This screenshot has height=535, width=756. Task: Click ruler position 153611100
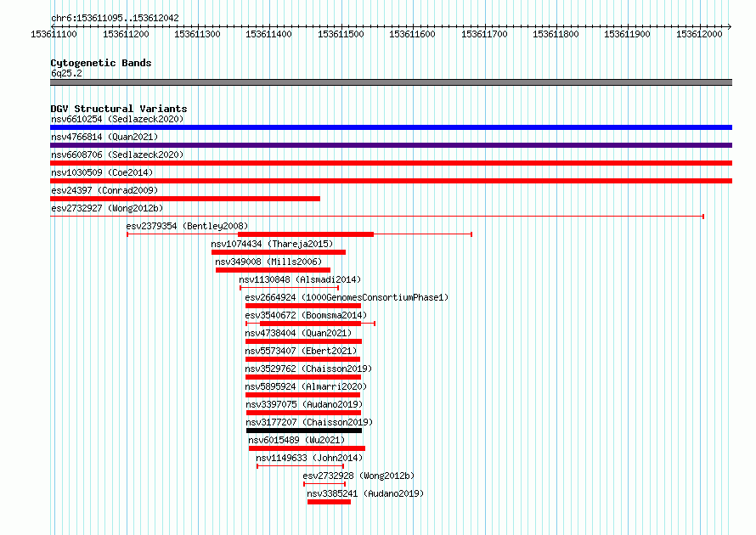[x=54, y=34]
